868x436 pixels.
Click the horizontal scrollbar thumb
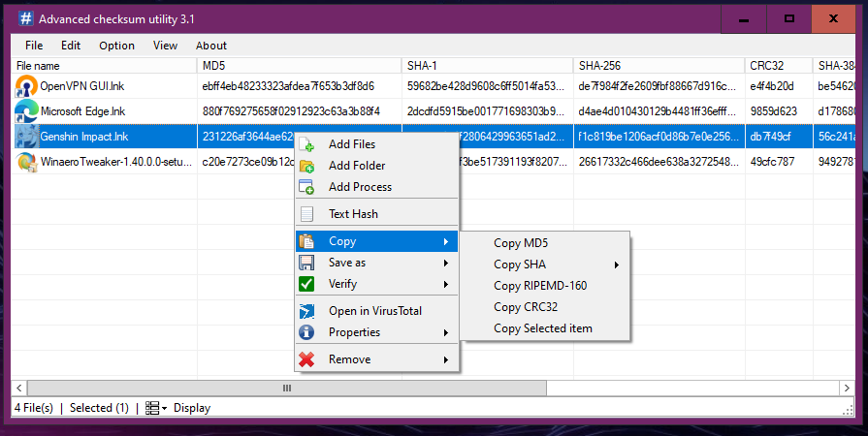[x=286, y=388]
